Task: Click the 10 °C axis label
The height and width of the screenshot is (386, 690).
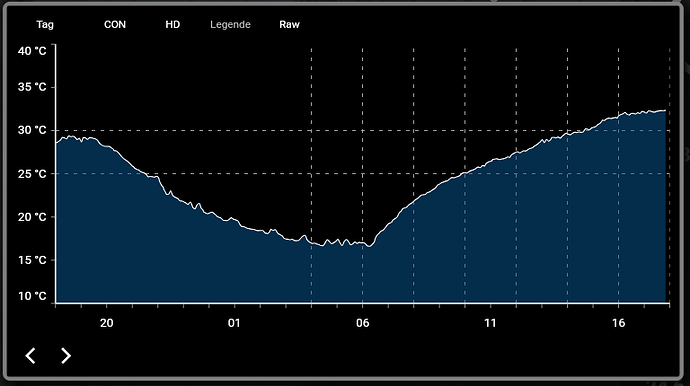Action: 32,296
